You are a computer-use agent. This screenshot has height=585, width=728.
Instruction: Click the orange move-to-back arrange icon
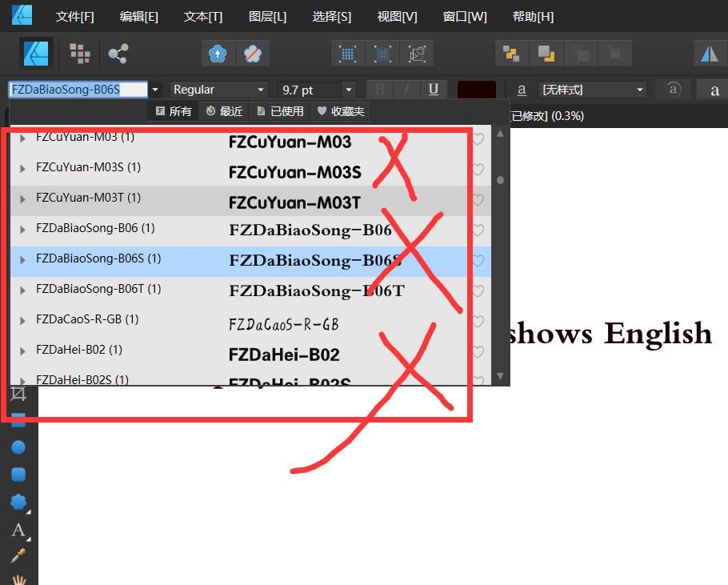point(512,54)
